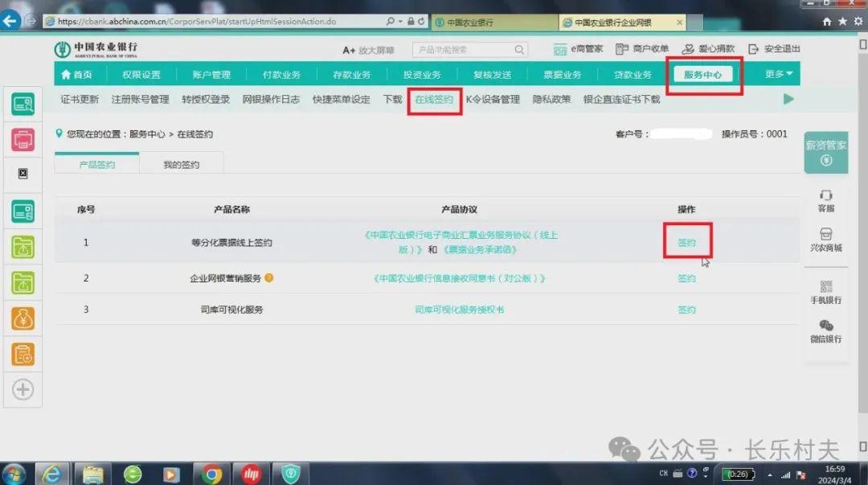Click the search magnifier in product search

click(518, 50)
